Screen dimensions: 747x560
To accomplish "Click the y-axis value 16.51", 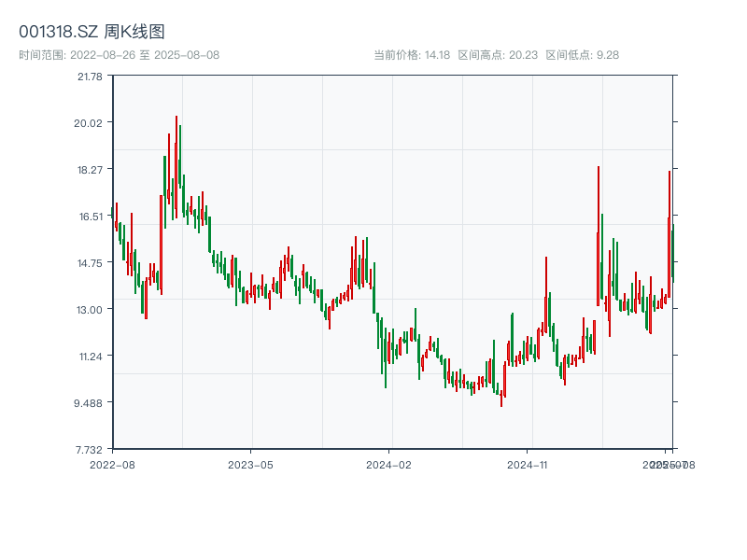I will tap(91, 217).
